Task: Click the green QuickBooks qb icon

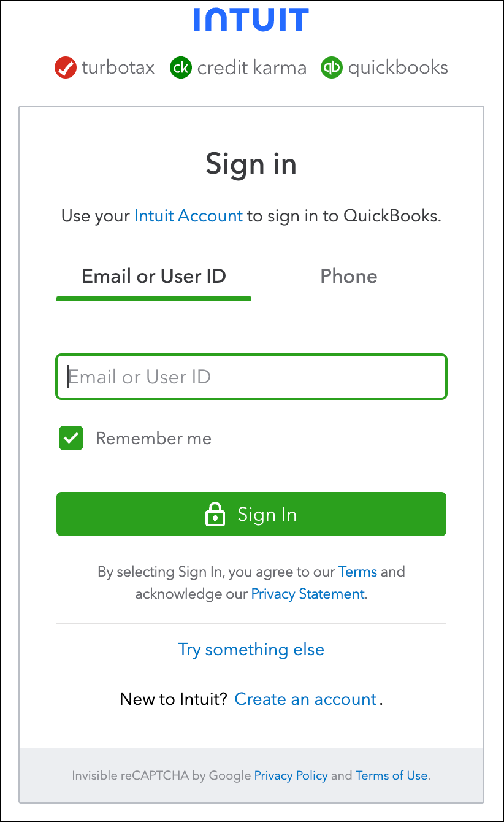Action: pos(331,67)
